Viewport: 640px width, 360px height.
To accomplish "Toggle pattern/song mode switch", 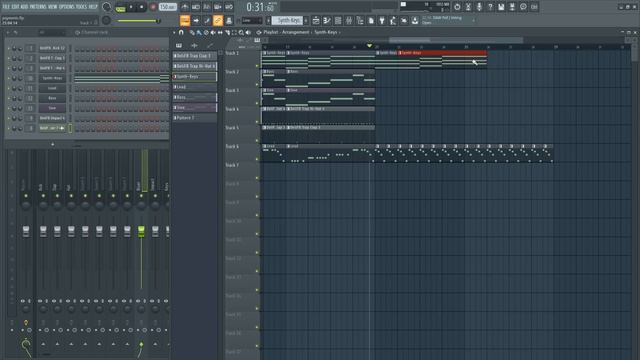I will (x=121, y=8).
